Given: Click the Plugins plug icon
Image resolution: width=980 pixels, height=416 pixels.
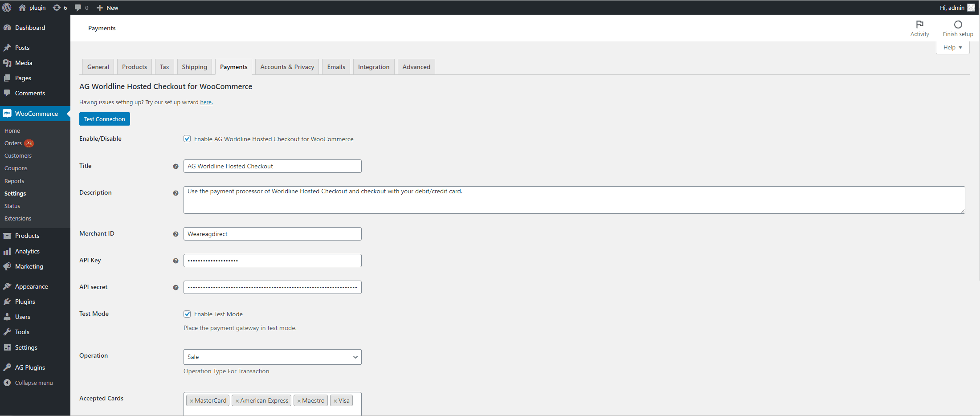Looking at the screenshot, I should (7, 302).
